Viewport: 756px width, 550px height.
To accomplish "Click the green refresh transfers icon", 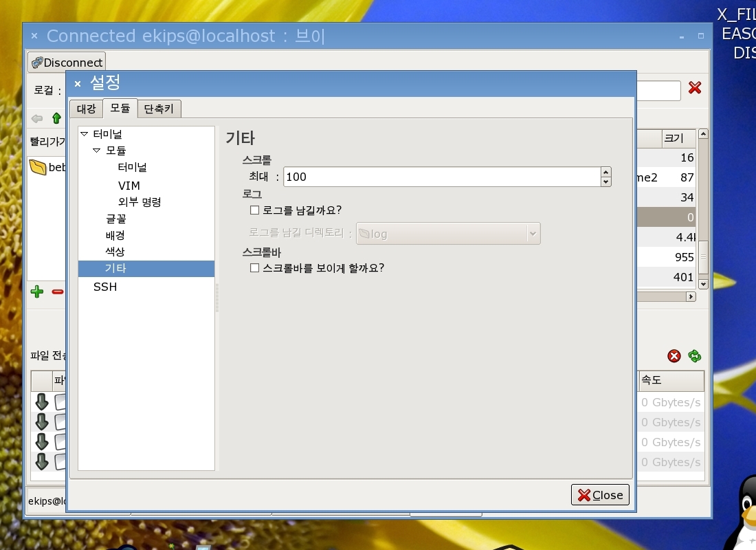I will (x=695, y=355).
